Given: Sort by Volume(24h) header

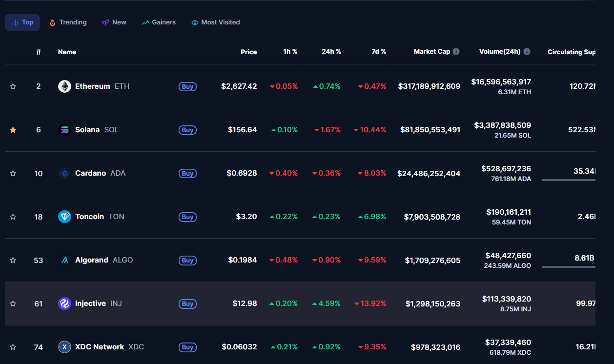Looking at the screenshot, I should pos(500,52).
